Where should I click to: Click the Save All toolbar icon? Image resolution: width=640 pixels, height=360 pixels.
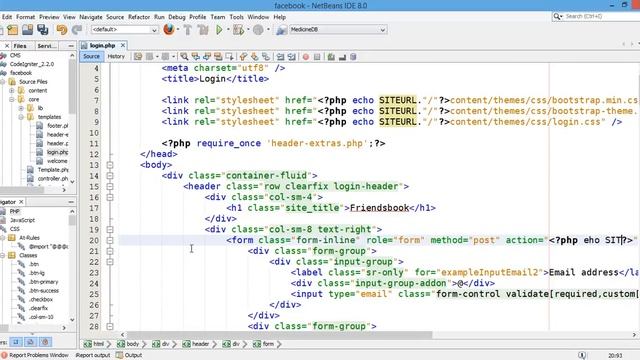pyautogui.click(x=42, y=30)
